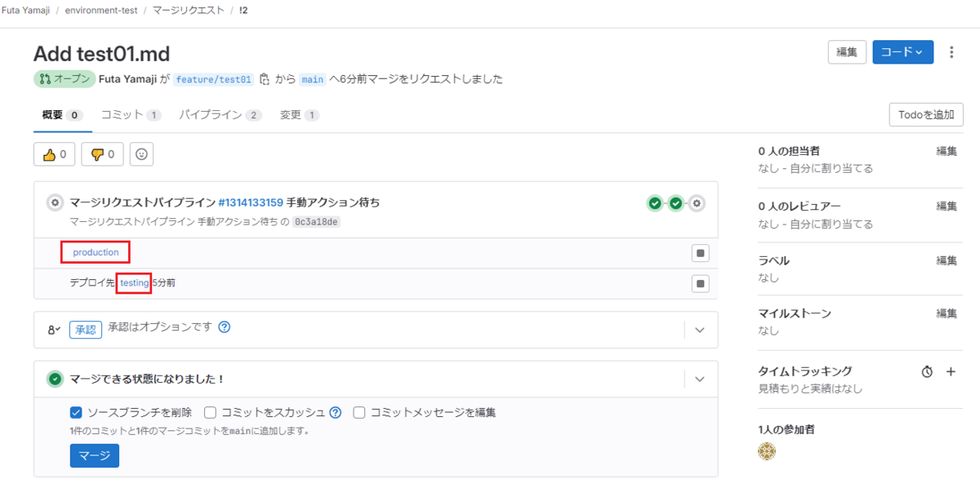The height and width of the screenshot is (484, 980).
Task: Open pipeline #1314133159 link
Action: 251,202
